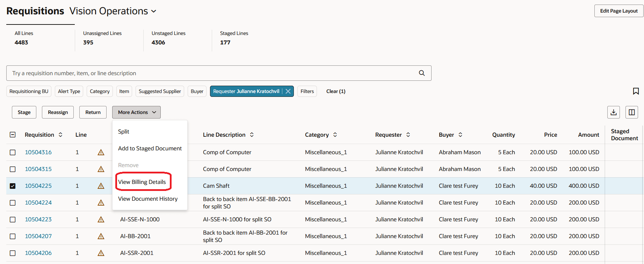The image size is (644, 264).
Task: Focus the requisition search input field
Action: 210,73
